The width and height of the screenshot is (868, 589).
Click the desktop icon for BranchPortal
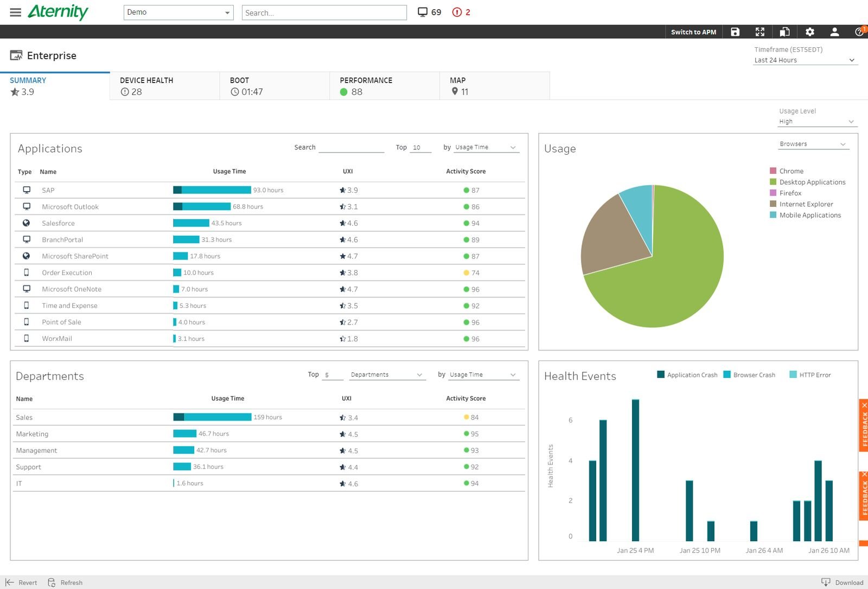pos(26,239)
